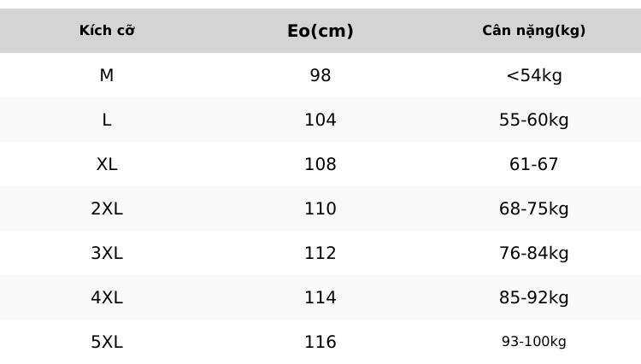Click the 93-100kg weight cell
The width and height of the screenshot is (641, 364).
tap(534, 342)
